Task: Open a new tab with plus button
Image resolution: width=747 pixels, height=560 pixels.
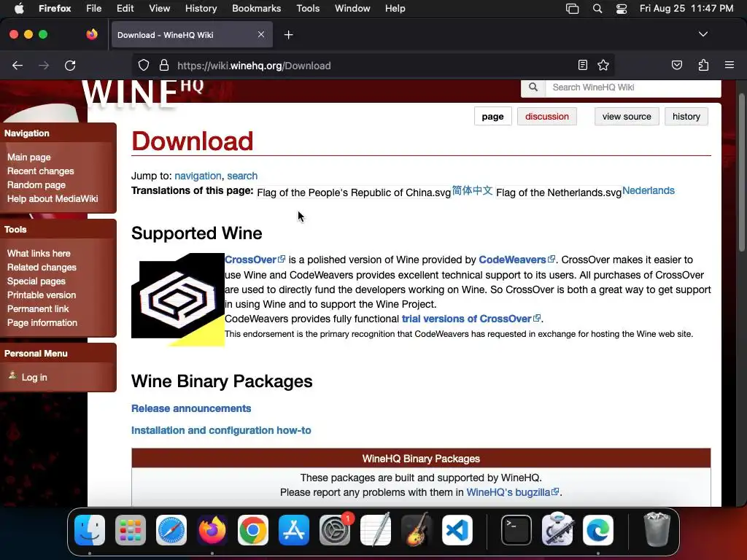Action: 288,35
